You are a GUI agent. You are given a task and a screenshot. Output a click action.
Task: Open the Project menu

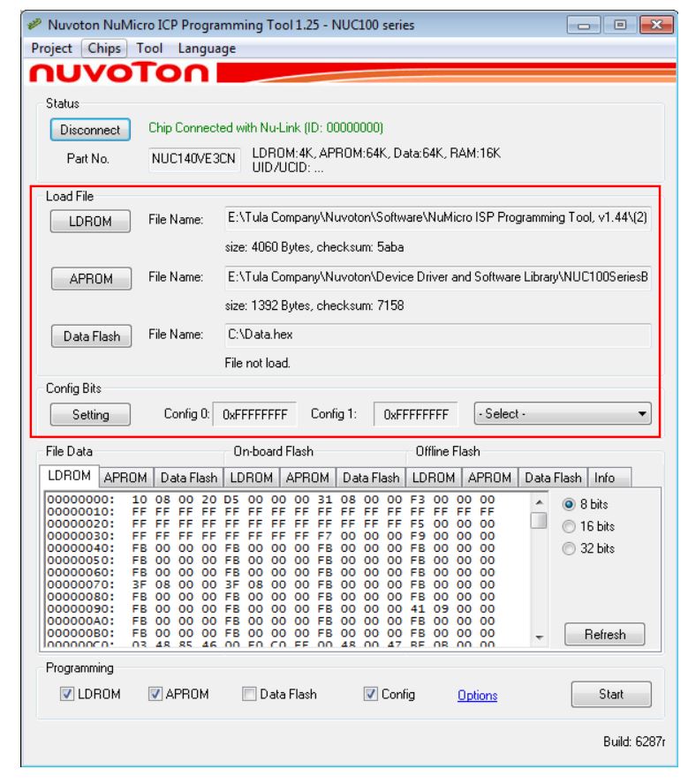(51, 49)
